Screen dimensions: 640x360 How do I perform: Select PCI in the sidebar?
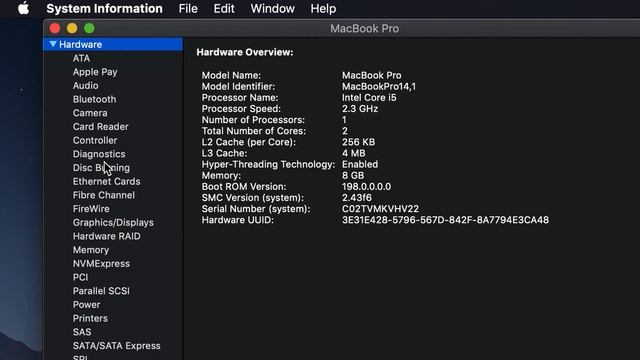click(80, 278)
